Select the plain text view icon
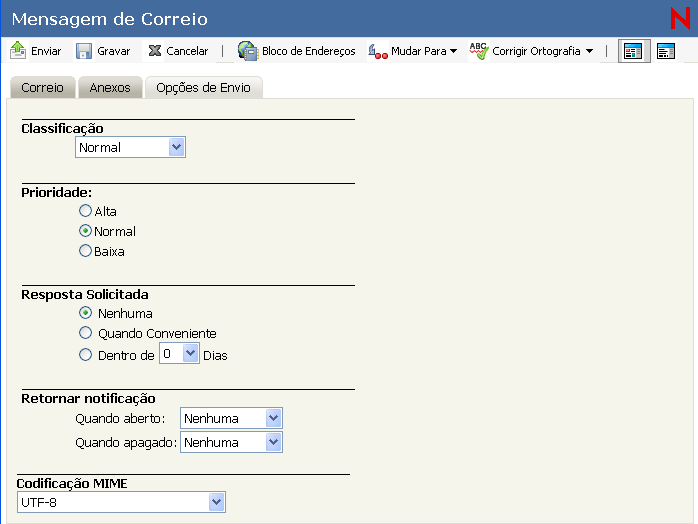Screen dimensions: 698x524 (666, 51)
